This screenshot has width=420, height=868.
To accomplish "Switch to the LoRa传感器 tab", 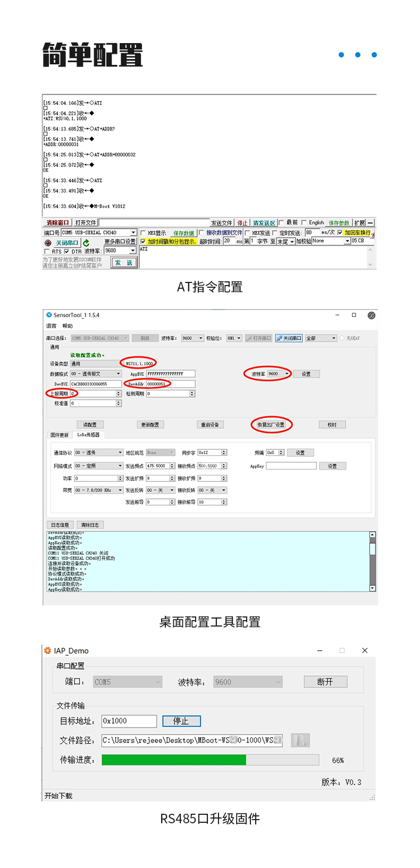I will [x=88, y=435].
